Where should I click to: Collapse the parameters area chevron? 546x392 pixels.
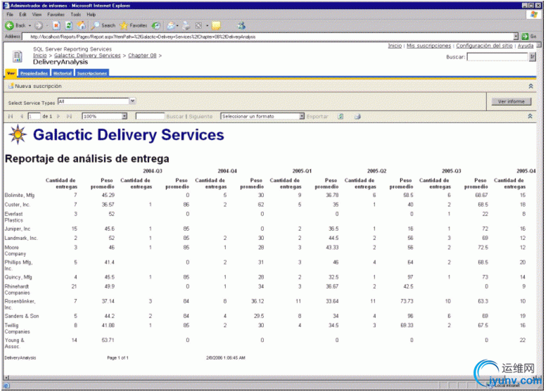click(x=531, y=86)
